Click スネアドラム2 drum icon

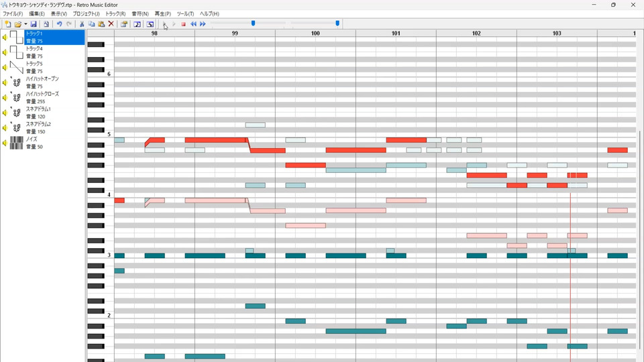(x=16, y=127)
